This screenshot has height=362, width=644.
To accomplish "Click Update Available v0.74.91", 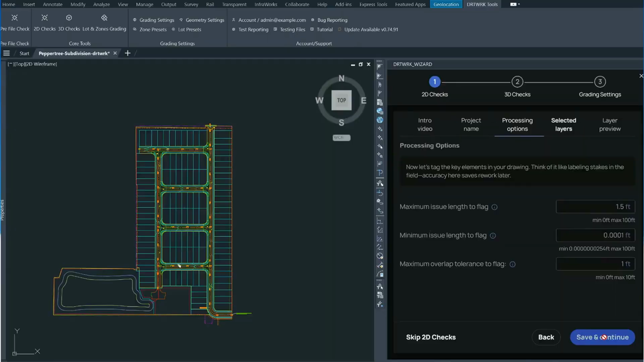I will [x=368, y=29].
